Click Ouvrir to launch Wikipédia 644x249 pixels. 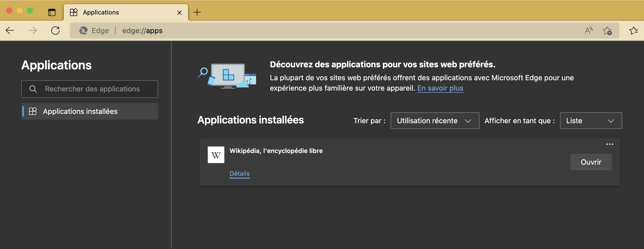(591, 162)
